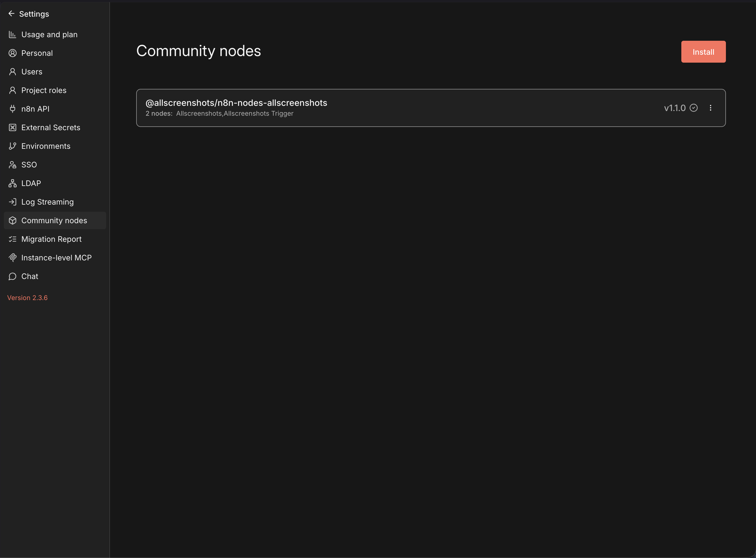Open n8n API settings
The image size is (756, 558).
55,109
